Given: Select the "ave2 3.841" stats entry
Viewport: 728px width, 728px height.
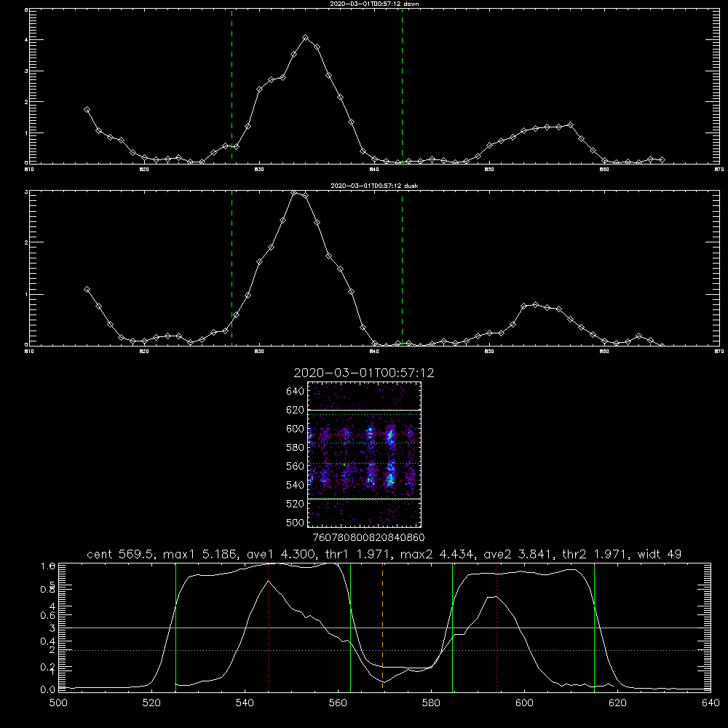Looking at the screenshot, I should tap(518, 554).
